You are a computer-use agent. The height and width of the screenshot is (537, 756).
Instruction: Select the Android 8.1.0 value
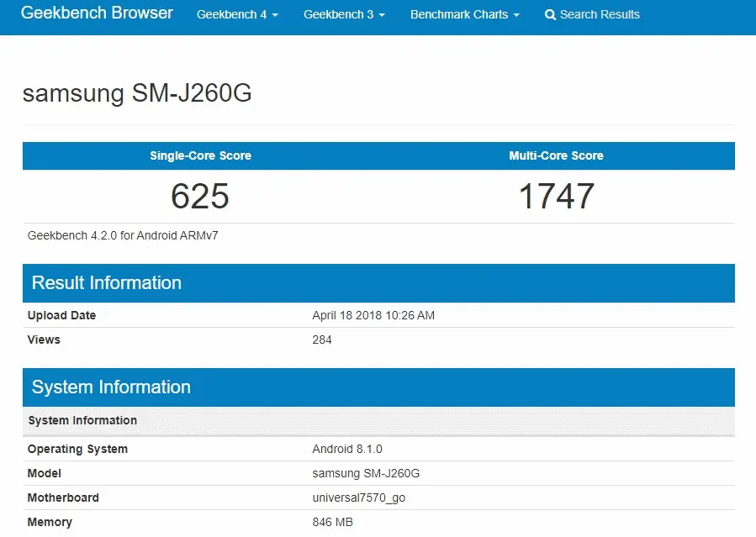pyautogui.click(x=347, y=449)
